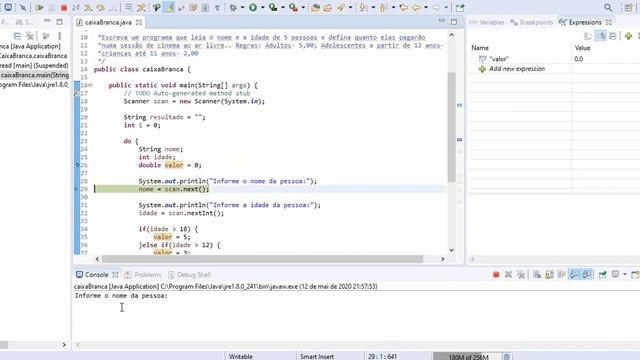Open the Debug Shell tab
Viewport: 640px width, 360px height.
coord(189,275)
